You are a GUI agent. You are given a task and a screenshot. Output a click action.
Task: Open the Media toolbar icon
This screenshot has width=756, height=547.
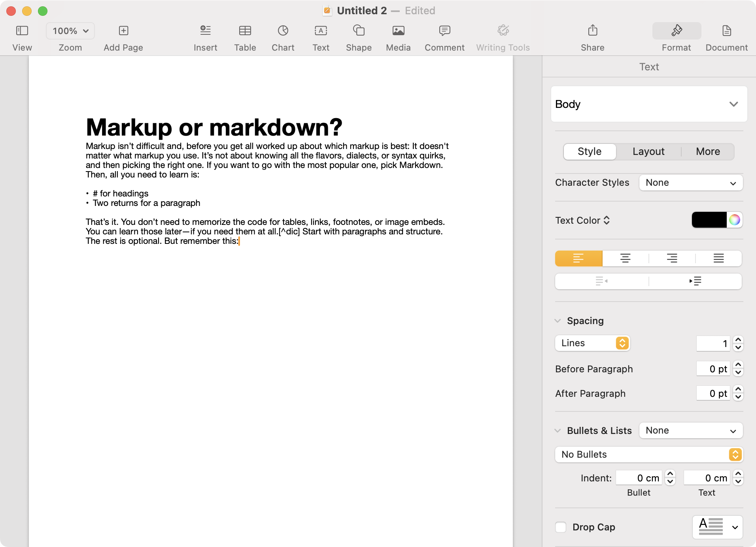pos(398,31)
